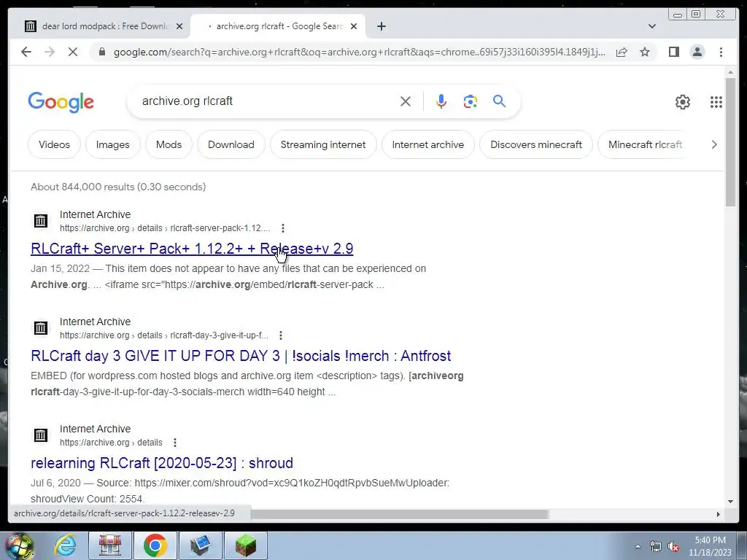Open Chrome from the taskbar
This screenshot has height=560, width=747.
[155, 545]
